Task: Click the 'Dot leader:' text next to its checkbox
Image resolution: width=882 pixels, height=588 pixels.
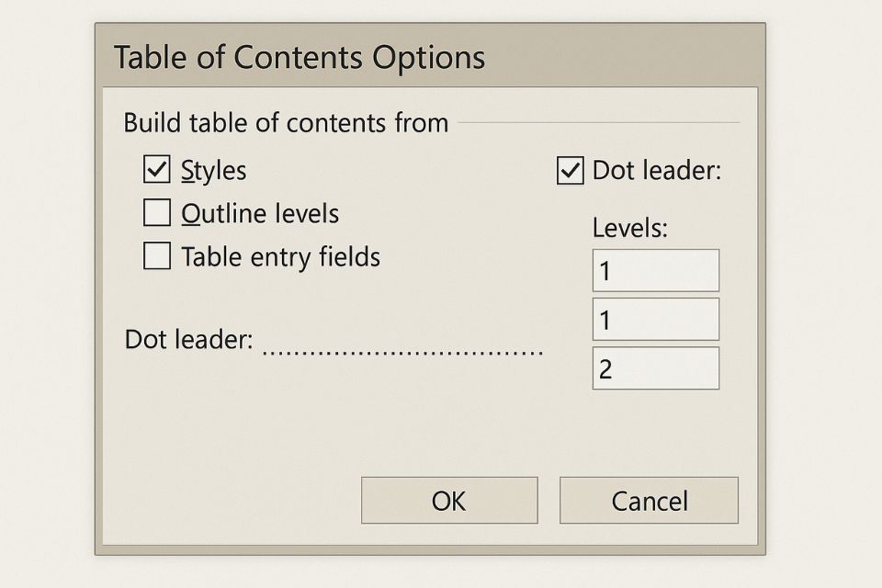Action: [656, 171]
